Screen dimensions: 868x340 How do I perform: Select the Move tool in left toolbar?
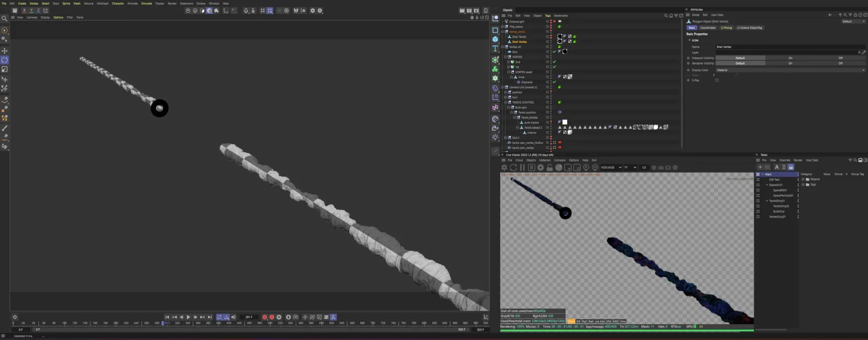point(5,50)
